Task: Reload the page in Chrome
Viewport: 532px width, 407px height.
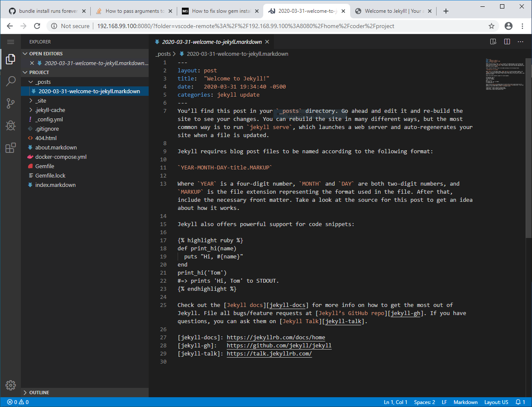Action: click(37, 26)
